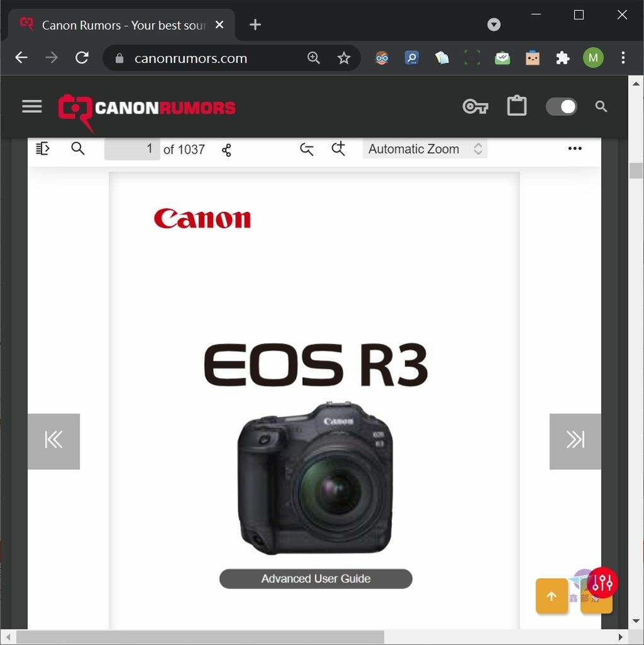This screenshot has width=644, height=645.
Task: Toggle the PDF sidebar panel
Action: [43, 149]
